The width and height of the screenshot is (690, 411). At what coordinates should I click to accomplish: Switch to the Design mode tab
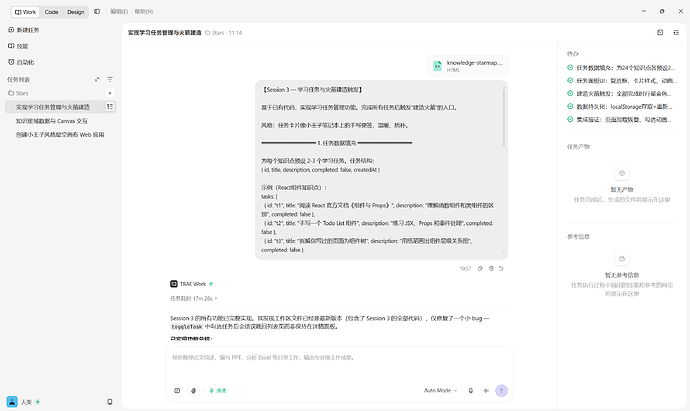coord(76,12)
